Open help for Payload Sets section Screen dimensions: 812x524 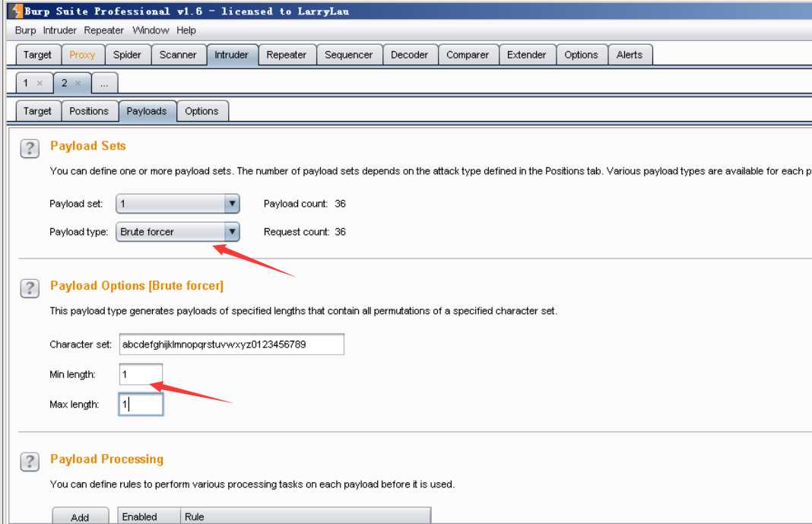pos(30,148)
